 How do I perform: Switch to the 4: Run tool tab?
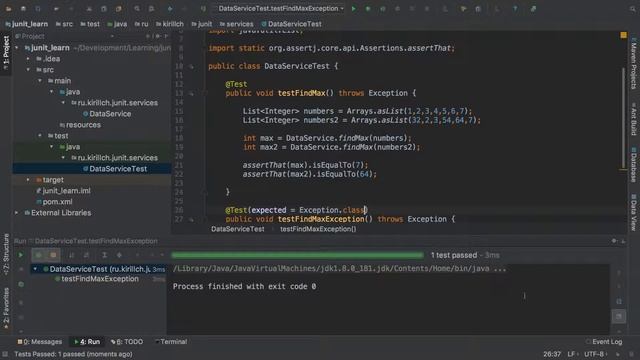point(87,342)
